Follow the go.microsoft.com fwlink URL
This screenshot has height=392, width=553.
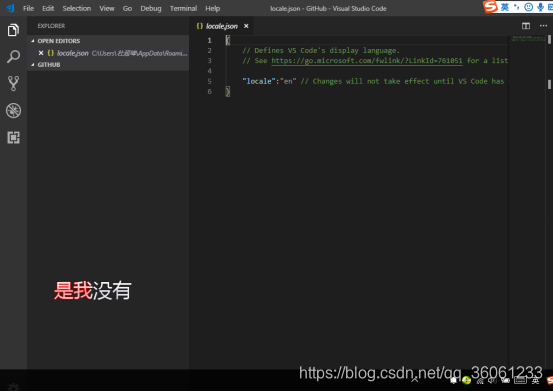click(366, 61)
